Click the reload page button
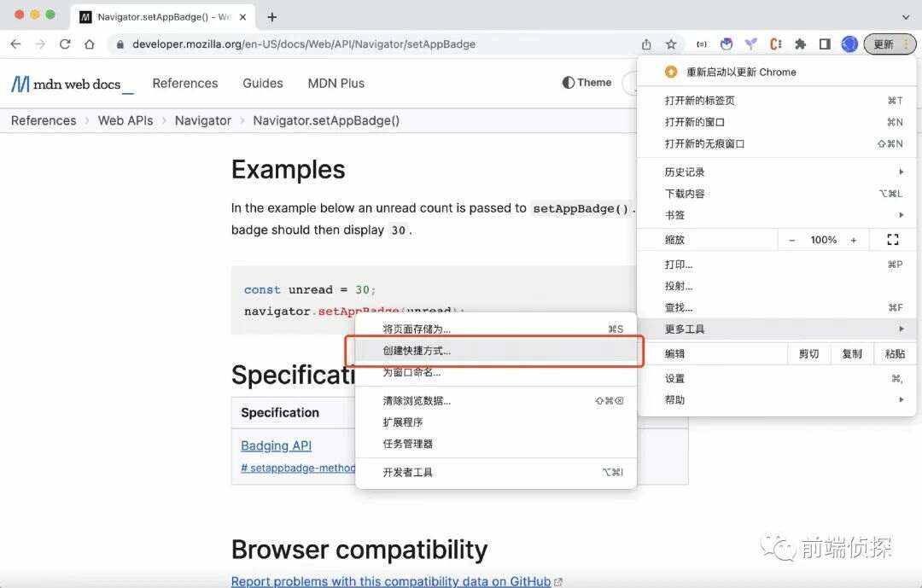 65,44
